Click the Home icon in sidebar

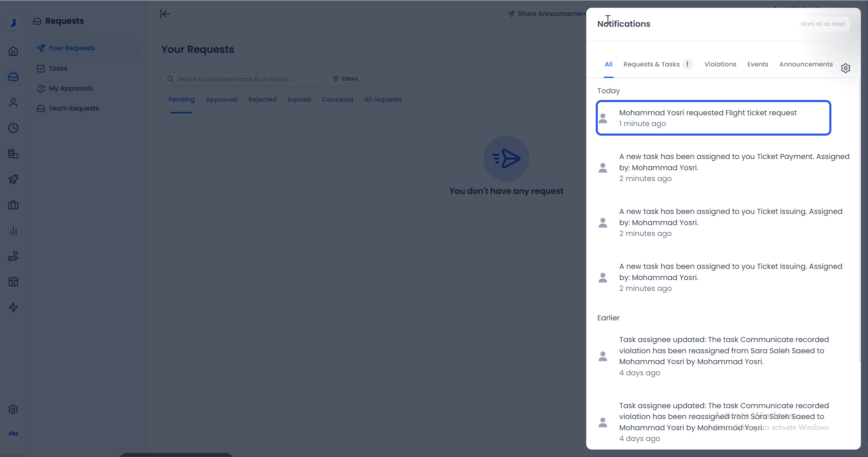(13, 51)
